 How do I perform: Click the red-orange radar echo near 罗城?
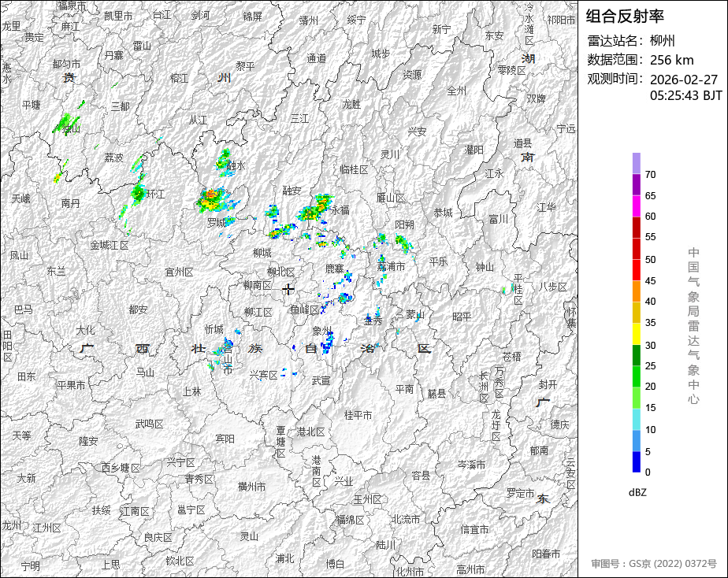point(211,199)
